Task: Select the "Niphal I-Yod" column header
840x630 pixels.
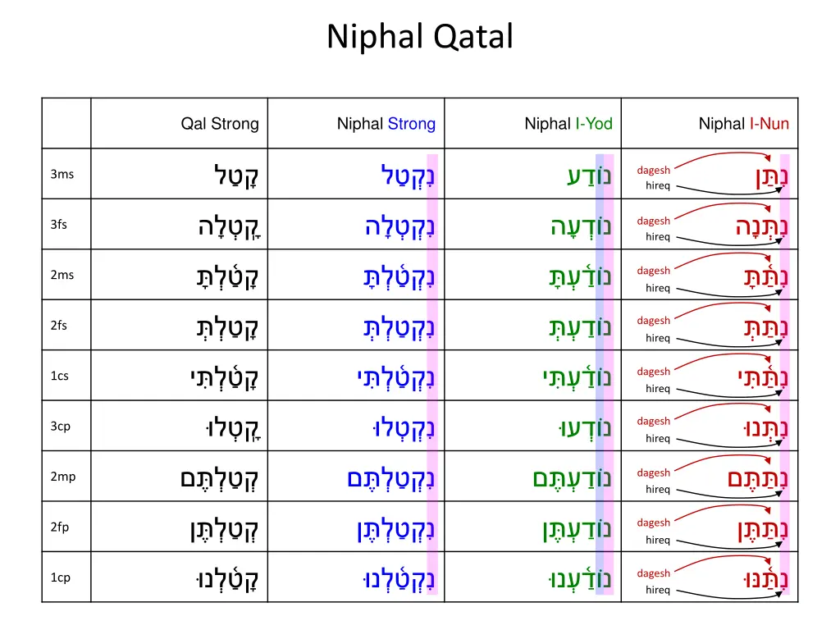Action: pos(568,124)
